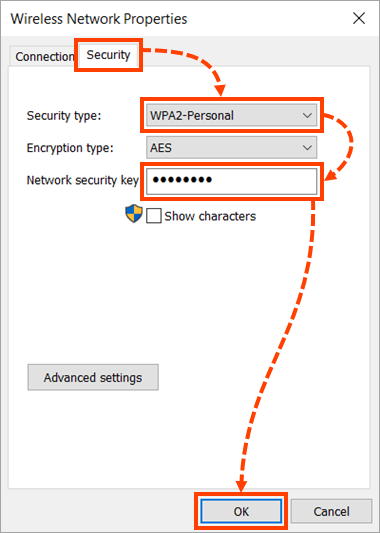
Task: Click the Security type dropdown arrow
Action: (307, 116)
